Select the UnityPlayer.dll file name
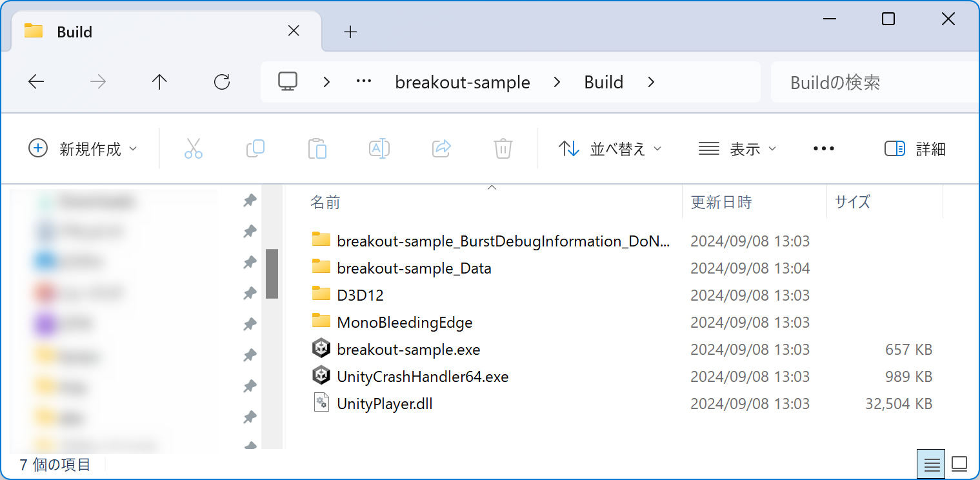This screenshot has width=980, height=480. 385,404
